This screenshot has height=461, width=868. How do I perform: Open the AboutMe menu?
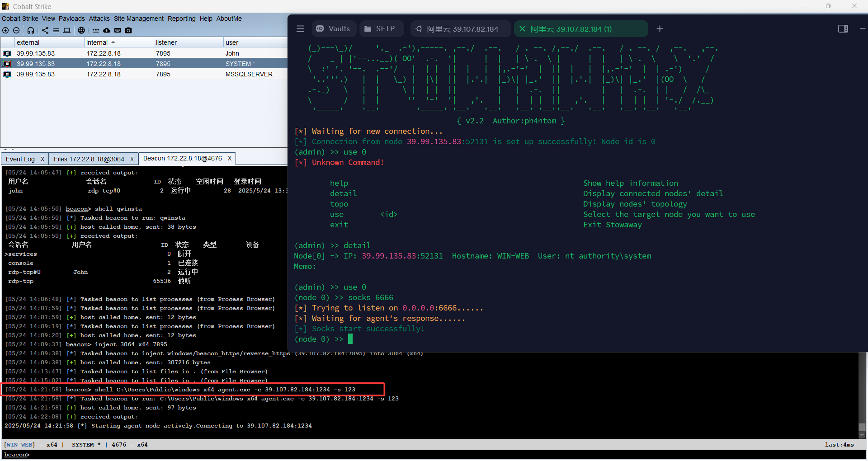tap(229, 19)
